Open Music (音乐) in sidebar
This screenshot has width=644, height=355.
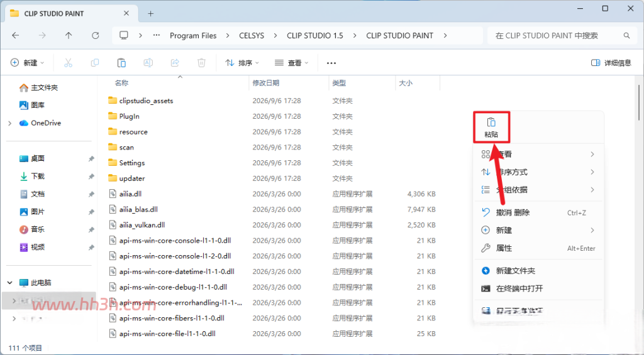[32, 229]
